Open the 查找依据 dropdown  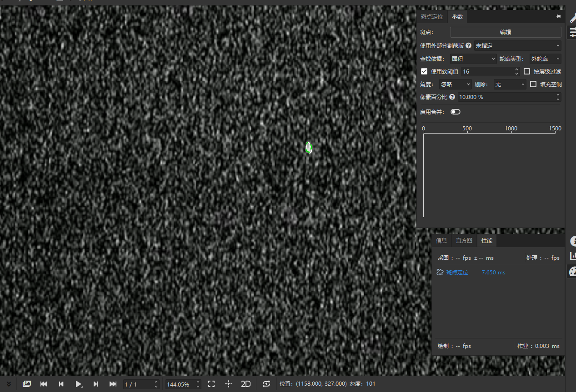tap(473, 59)
